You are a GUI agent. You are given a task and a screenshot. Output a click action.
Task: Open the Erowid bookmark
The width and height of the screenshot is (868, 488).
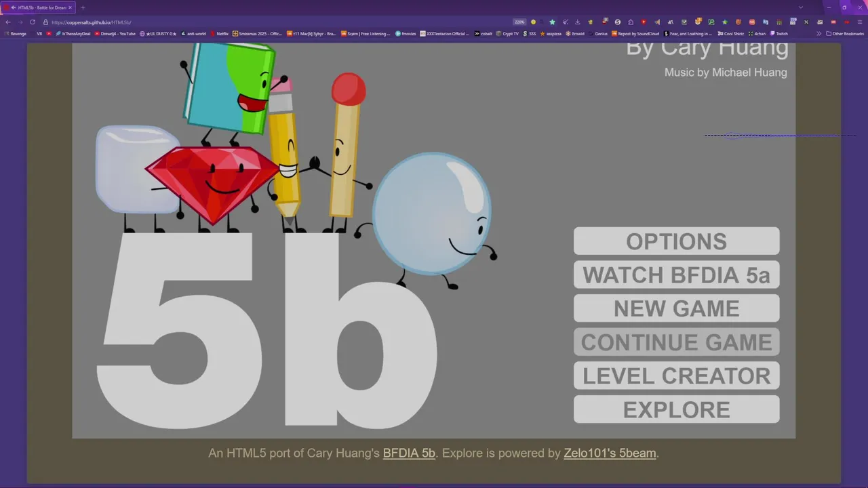pyautogui.click(x=574, y=33)
